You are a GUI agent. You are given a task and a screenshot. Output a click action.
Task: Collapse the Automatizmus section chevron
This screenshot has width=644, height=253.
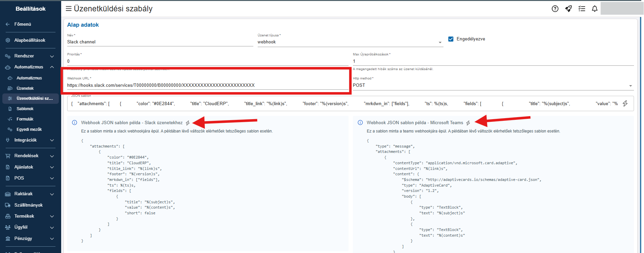(52, 67)
